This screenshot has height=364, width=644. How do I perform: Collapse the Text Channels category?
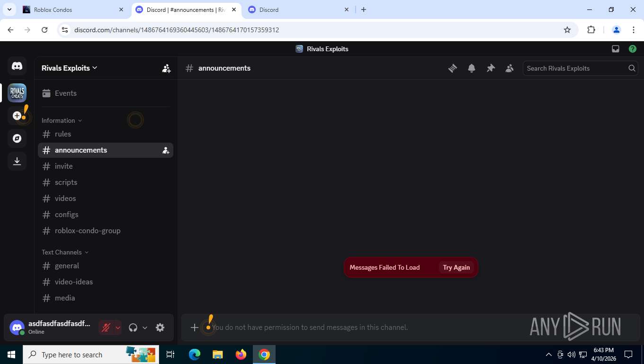[x=65, y=252]
